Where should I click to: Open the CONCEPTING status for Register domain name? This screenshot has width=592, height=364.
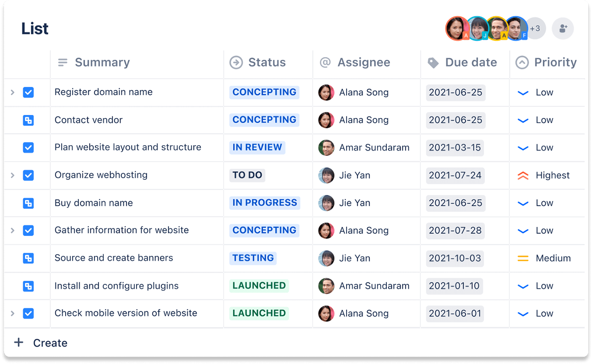(264, 92)
